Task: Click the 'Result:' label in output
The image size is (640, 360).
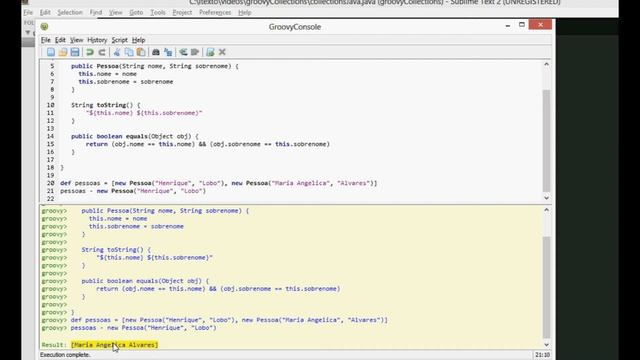Action: 54,345
